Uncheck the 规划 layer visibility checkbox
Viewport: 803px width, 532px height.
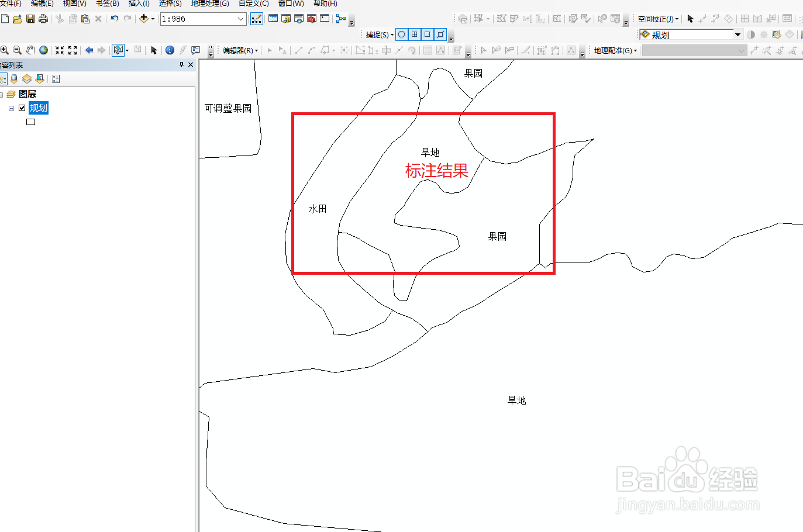pyautogui.click(x=22, y=108)
